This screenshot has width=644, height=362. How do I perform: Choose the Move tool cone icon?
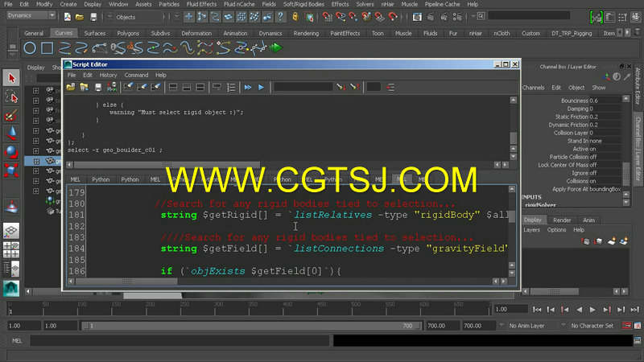click(11, 134)
